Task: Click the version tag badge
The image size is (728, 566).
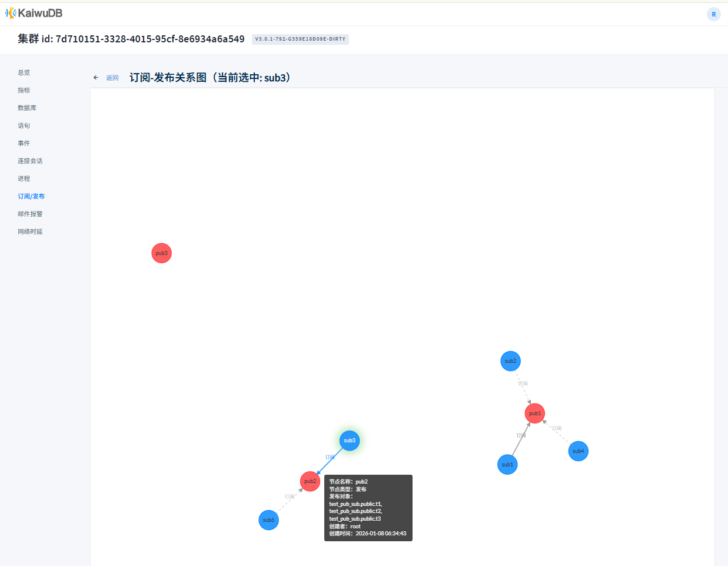Action: click(x=300, y=39)
